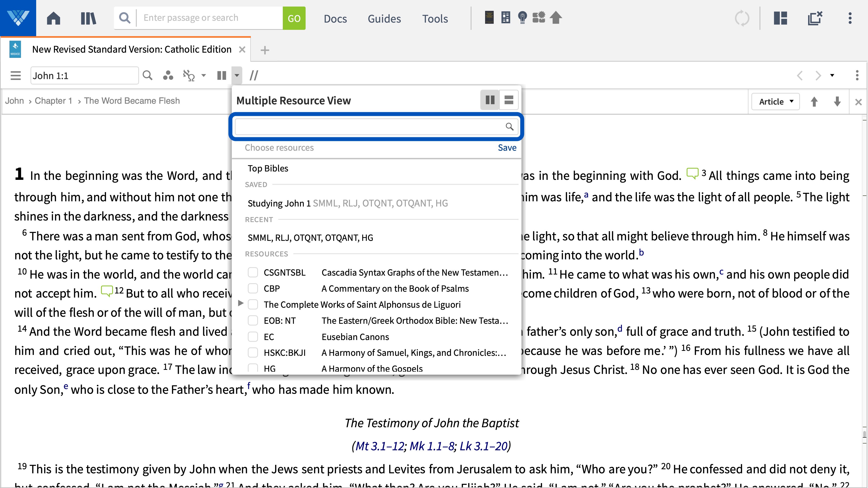Open note icon before verse 12
This screenshot has width=868, height=488.
[107, 291]
